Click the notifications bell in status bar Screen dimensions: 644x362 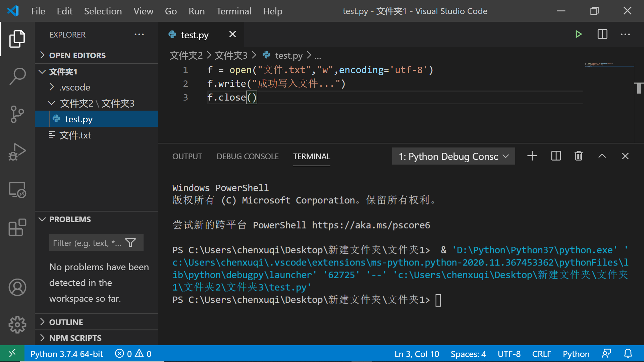coord(628,354)
